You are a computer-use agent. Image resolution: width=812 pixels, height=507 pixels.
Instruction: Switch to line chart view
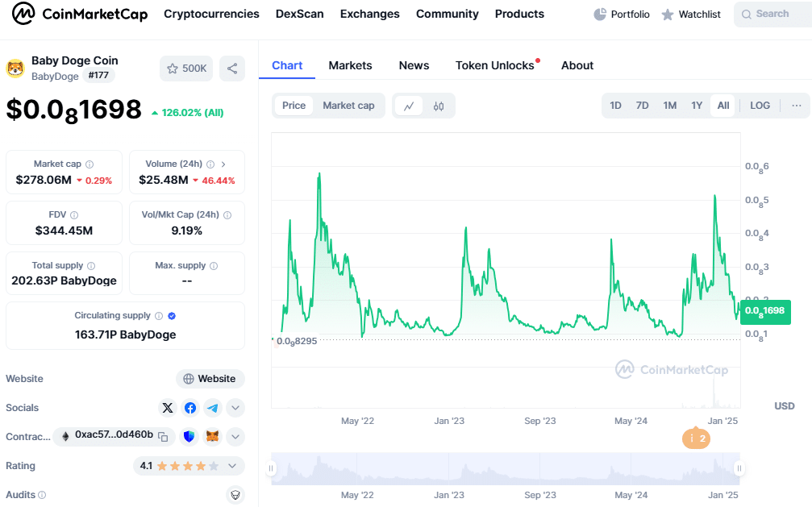click(x=409, y=106)
